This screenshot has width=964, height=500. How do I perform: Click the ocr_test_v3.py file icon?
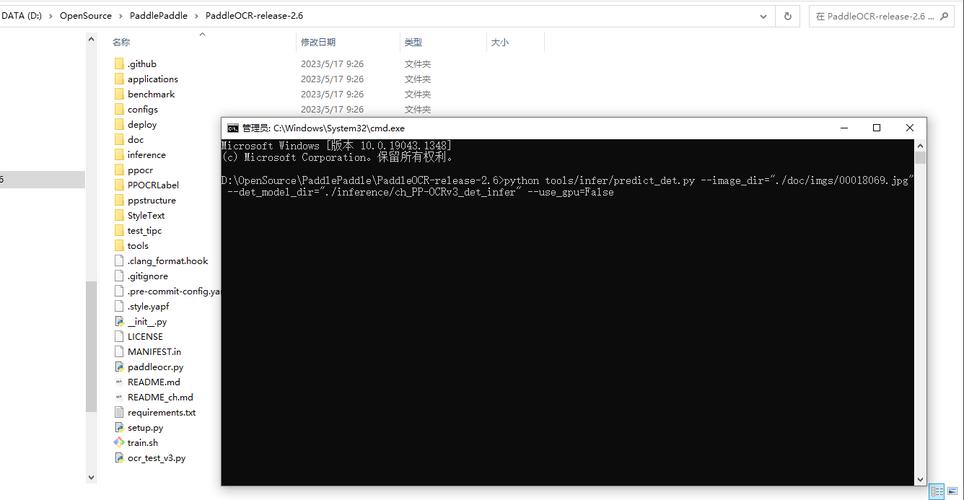click(119, 458)
